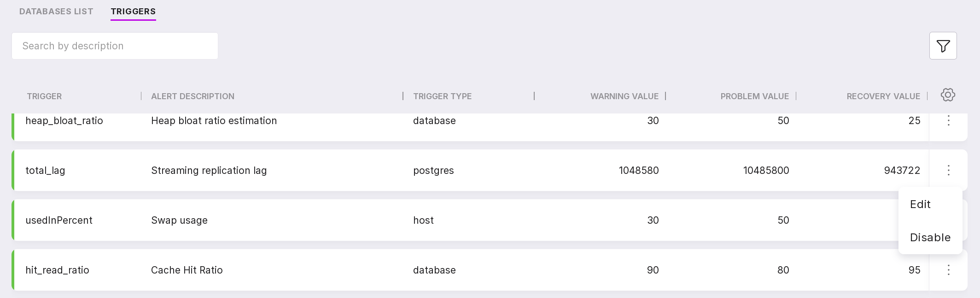
Task: Open column settings gear icon
Action: [948, 95]
